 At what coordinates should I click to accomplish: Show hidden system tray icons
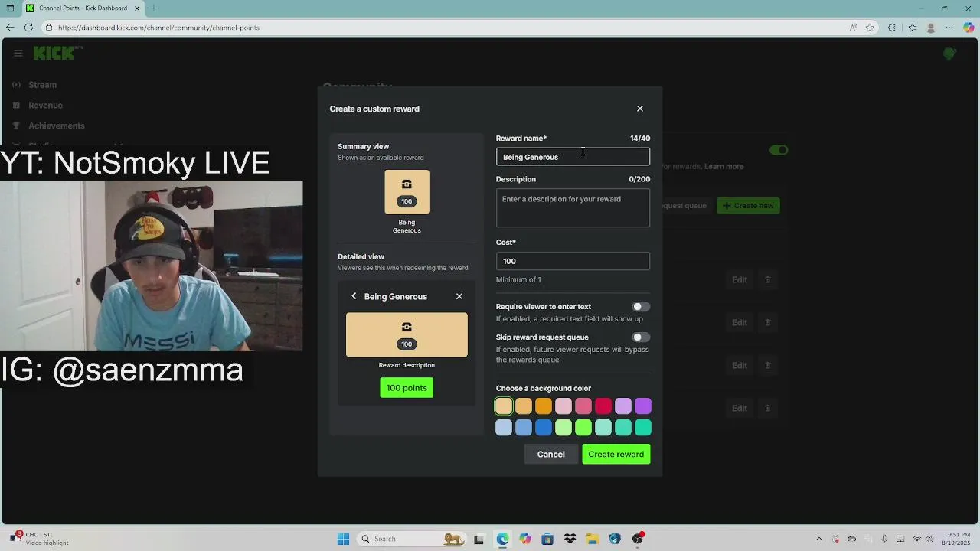[818, 539]
